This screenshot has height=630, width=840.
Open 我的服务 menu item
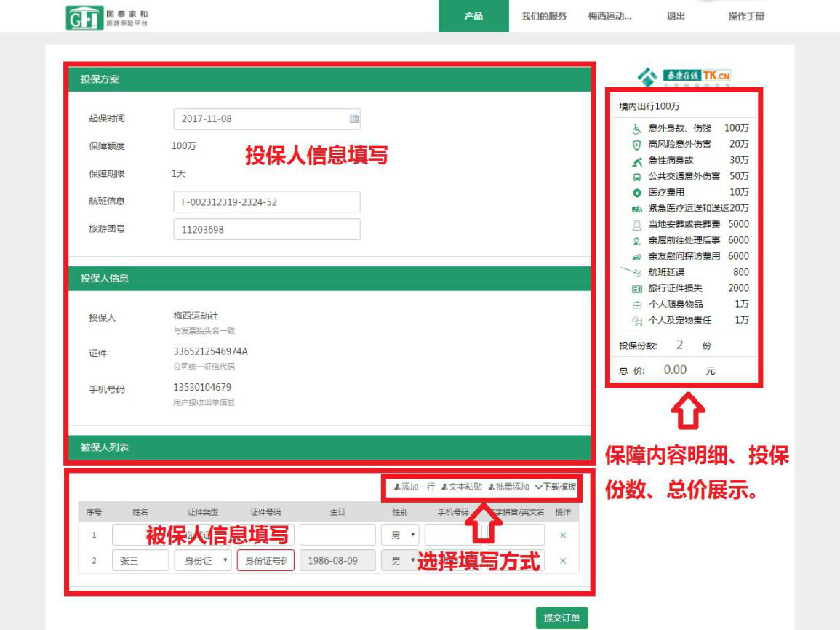click(544, 16)
